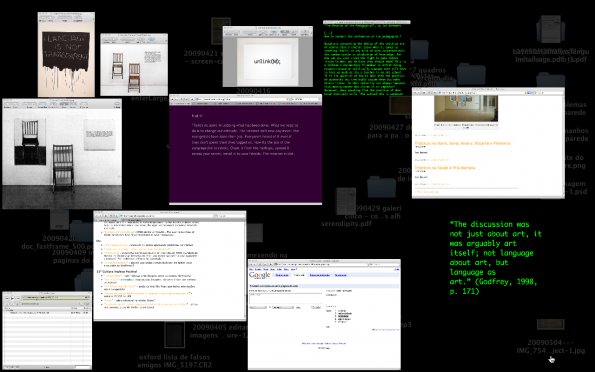Click the text input box on the Google page

click(x=285, y=298)
